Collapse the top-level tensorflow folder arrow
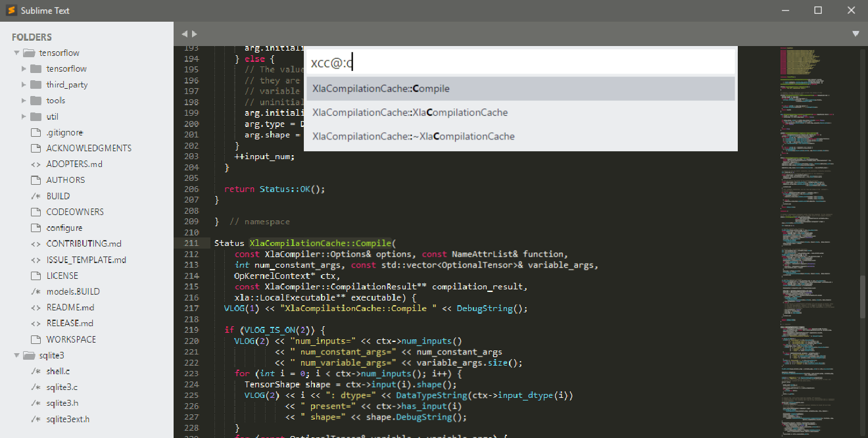Image resolution: width=868 pixels, height=438 pixels. tap(16, 53)
